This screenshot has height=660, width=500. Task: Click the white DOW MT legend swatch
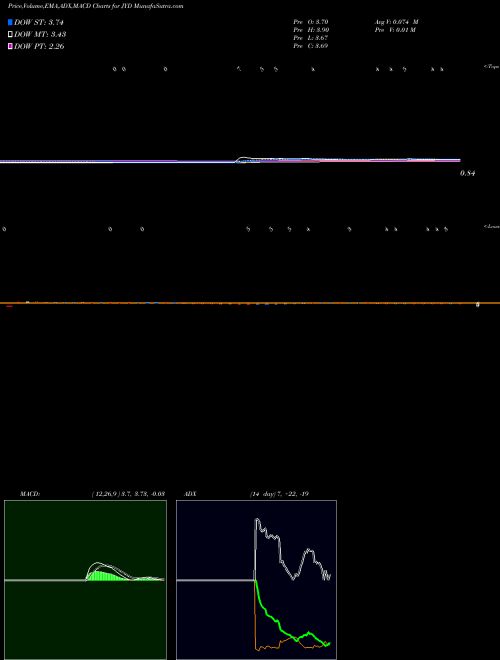[10, 34]
